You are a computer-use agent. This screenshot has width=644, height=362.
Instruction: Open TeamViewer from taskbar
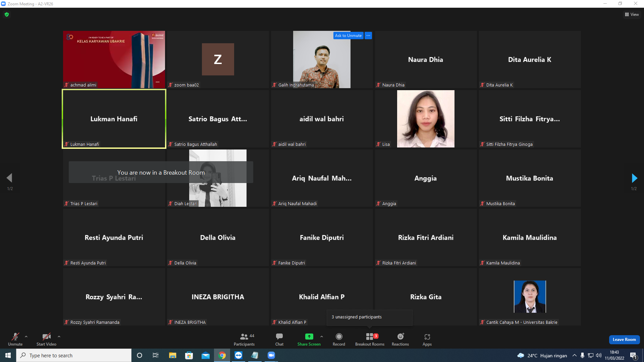click(x=238, y=355)
